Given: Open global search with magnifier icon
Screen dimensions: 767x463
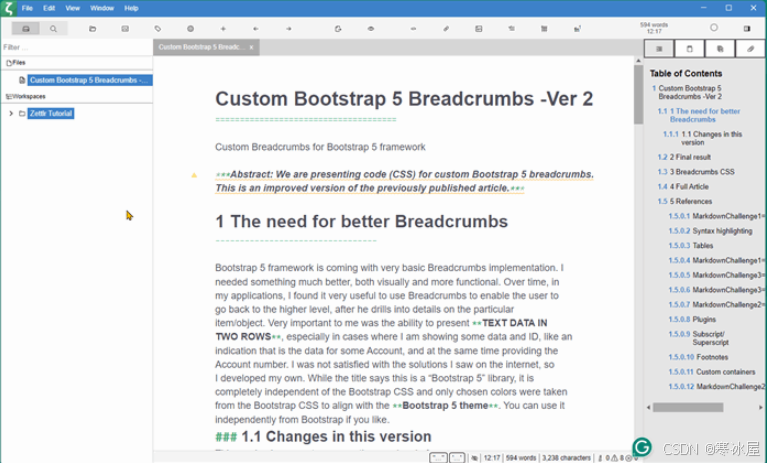Looking at the screenshot, I should click(x=53, y=29).
